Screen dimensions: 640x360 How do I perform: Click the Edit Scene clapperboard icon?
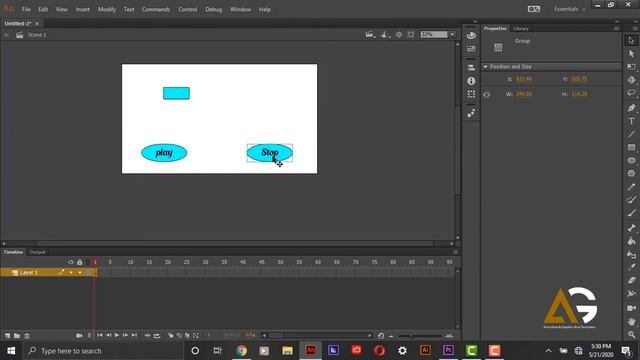point(369,35)
